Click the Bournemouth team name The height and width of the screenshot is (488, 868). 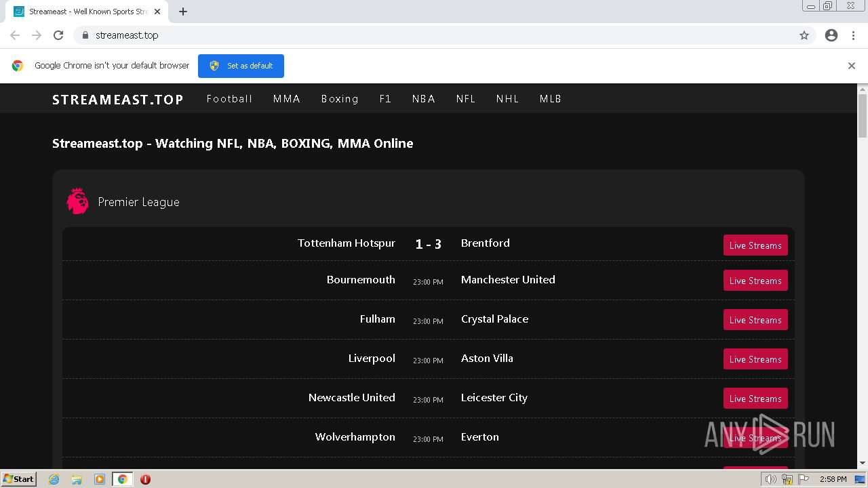point(361,280)
